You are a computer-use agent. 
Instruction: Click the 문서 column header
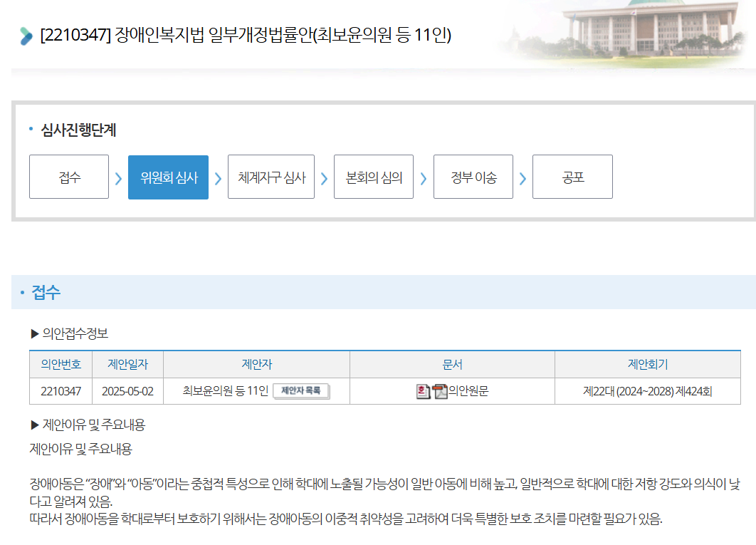tap(452, 365)
